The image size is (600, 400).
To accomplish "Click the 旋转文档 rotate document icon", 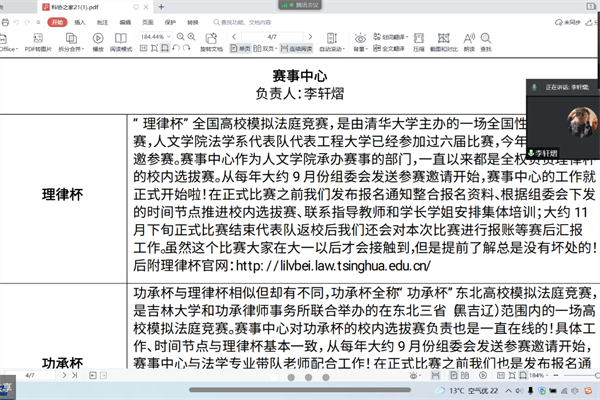I will (211, 40).
